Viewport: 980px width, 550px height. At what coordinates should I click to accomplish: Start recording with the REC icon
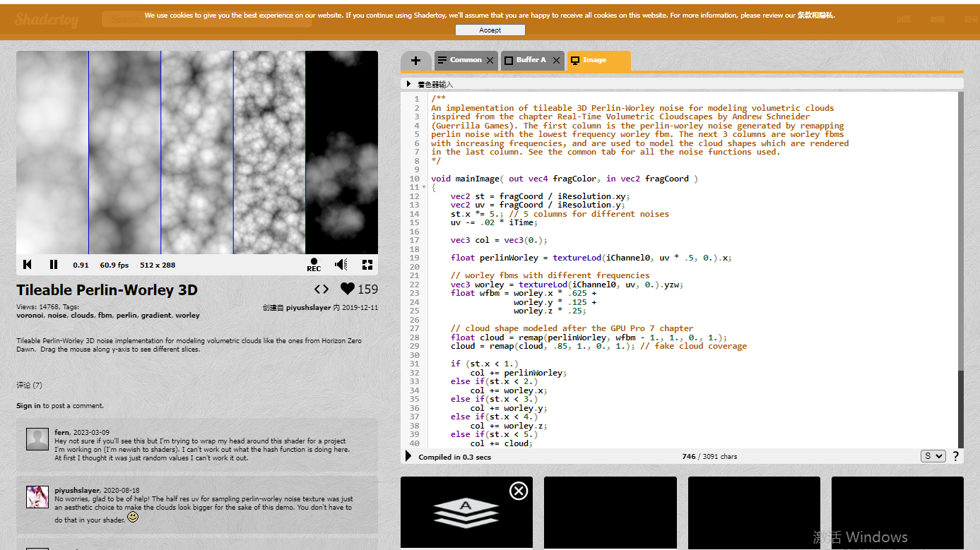(x=314, y=265)
